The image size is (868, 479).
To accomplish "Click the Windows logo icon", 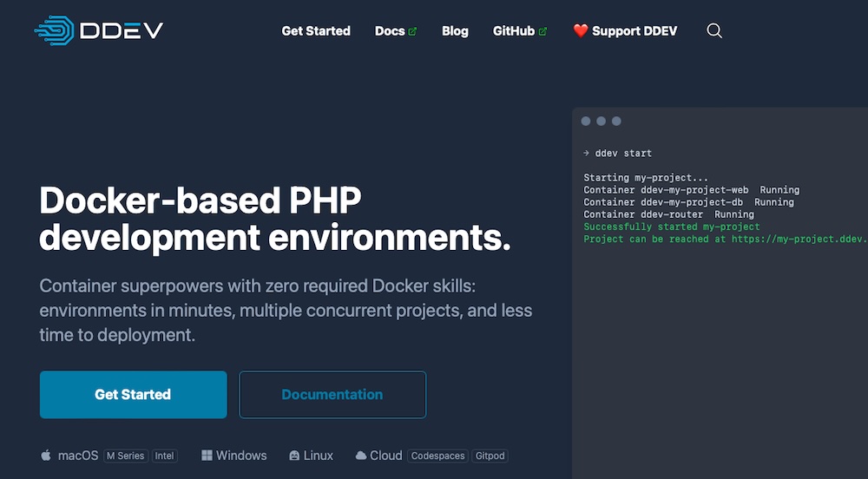I will point(207,456).
